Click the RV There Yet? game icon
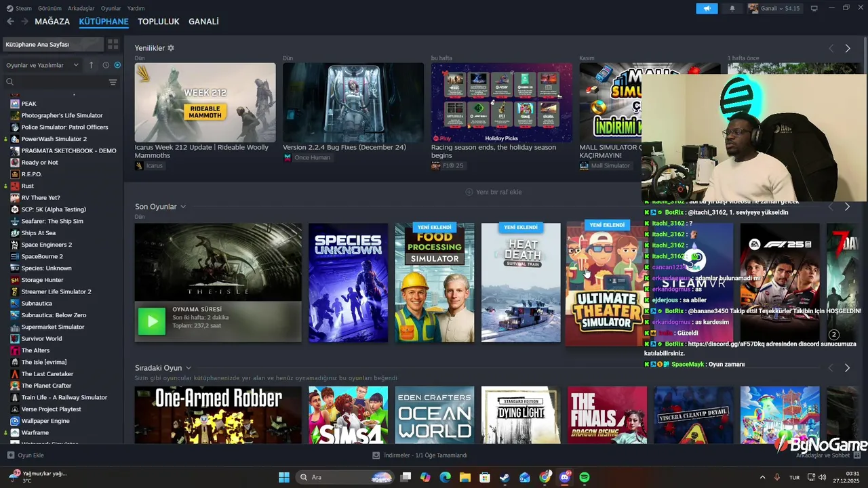The height and width of the screenshot is (488, 868). [x=15, y=198]
